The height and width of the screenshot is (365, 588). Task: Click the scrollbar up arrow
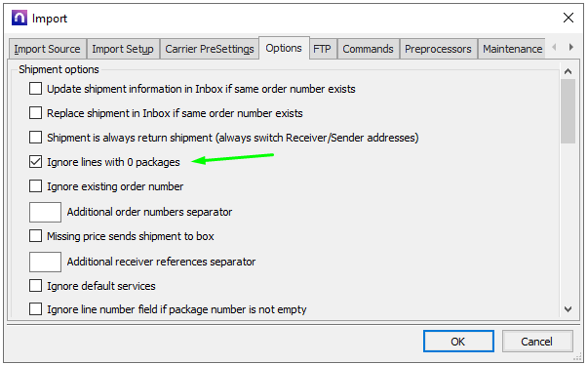[x=568, y=71]
